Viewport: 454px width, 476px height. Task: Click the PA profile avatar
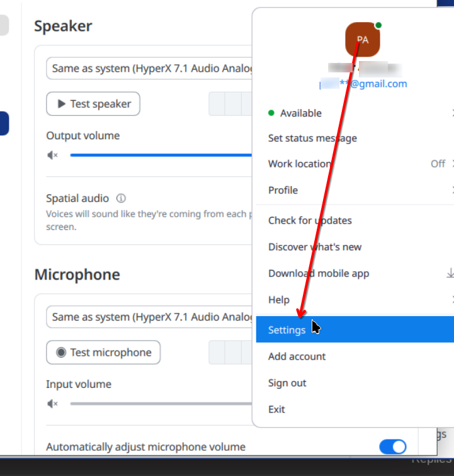tap(362, 40)
